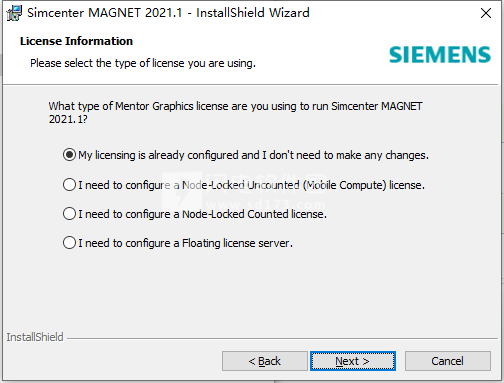Close the InstallShield Wizard window
Image resolution: width=504 pixels, height=383 pixels.
pos(486,13)
